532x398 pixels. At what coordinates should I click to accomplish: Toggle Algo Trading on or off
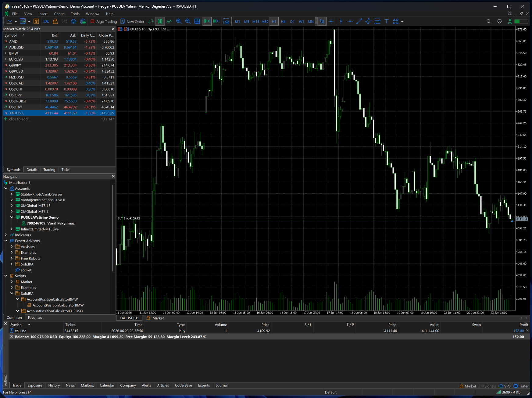click(104, 21)
